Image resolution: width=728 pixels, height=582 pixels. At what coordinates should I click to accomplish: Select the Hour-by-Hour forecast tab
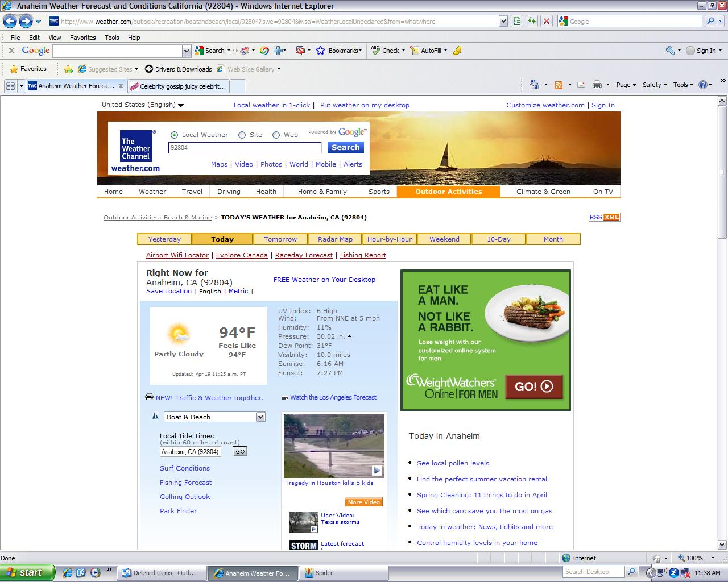point(390,239)
